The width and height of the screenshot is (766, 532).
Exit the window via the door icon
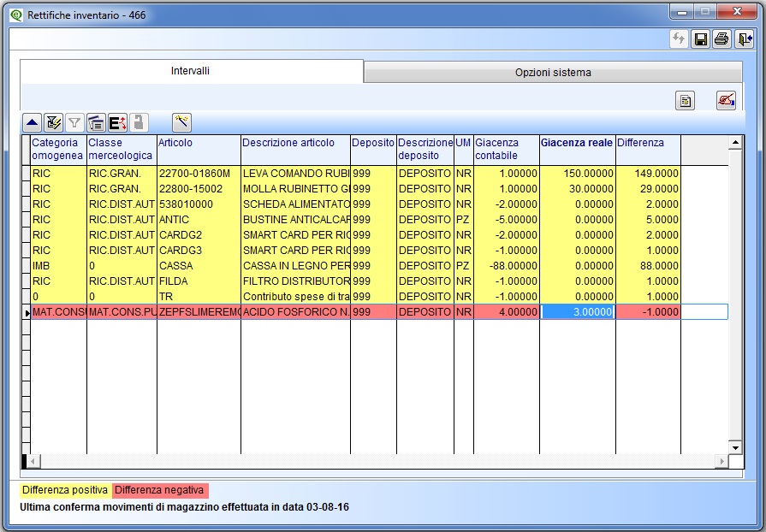[x=744, y=39]
